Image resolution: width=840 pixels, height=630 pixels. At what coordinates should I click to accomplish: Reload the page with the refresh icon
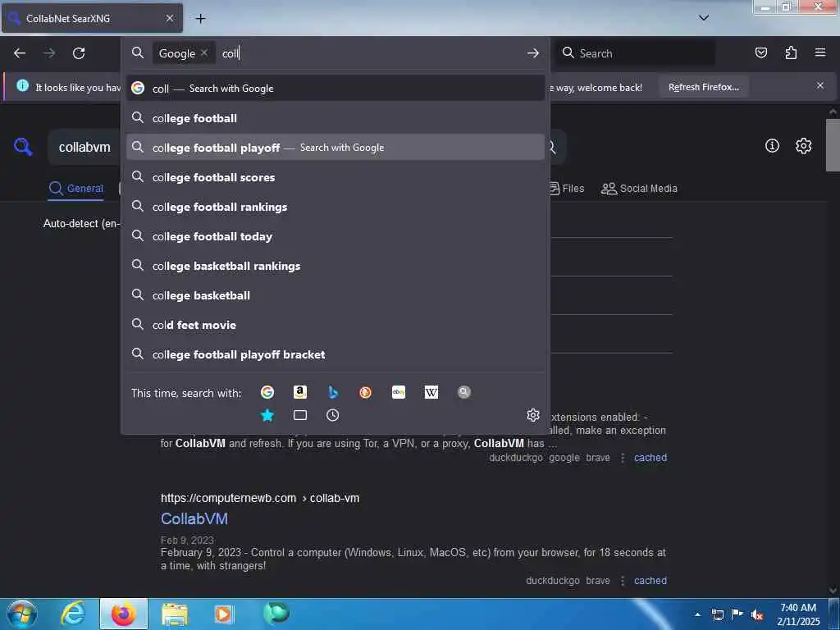79,53
